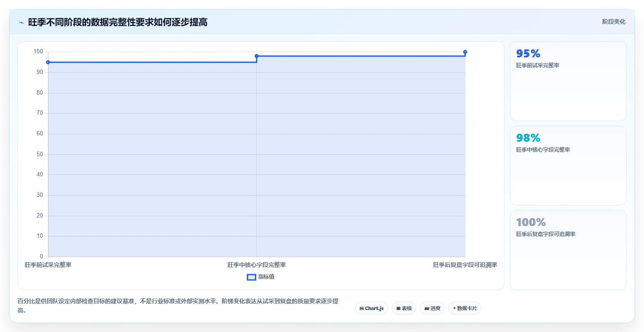
Task: Click x-axis label 旺季后复盘字段可追溯率
Action: tap(465, 265)
